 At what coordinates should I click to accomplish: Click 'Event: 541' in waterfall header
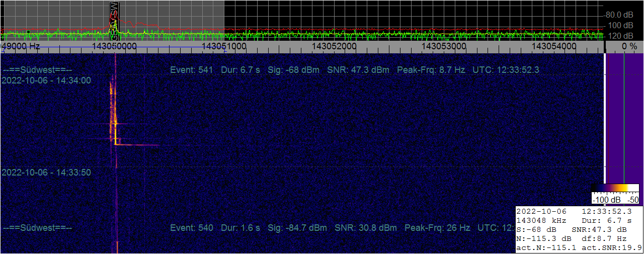click(192, 70)
